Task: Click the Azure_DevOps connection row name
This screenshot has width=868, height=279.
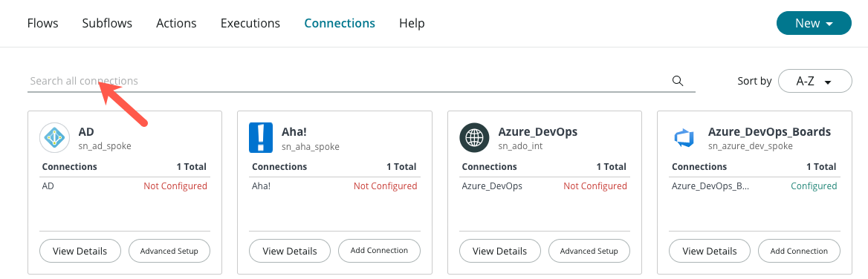Action: [x=492, y=186]
